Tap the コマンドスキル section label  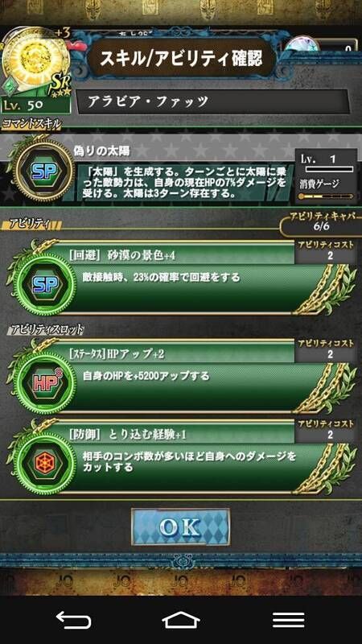[31, 123]
